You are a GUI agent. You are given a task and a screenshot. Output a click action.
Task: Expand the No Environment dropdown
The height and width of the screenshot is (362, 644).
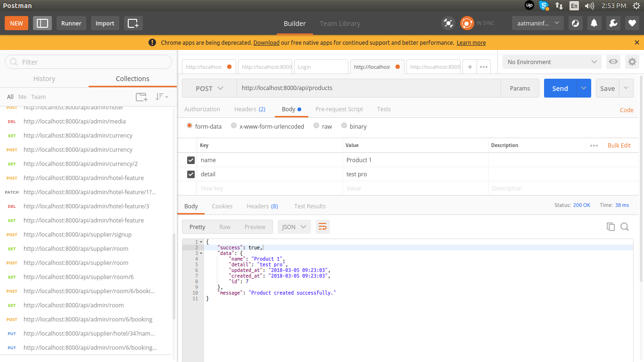click(552, 62)
